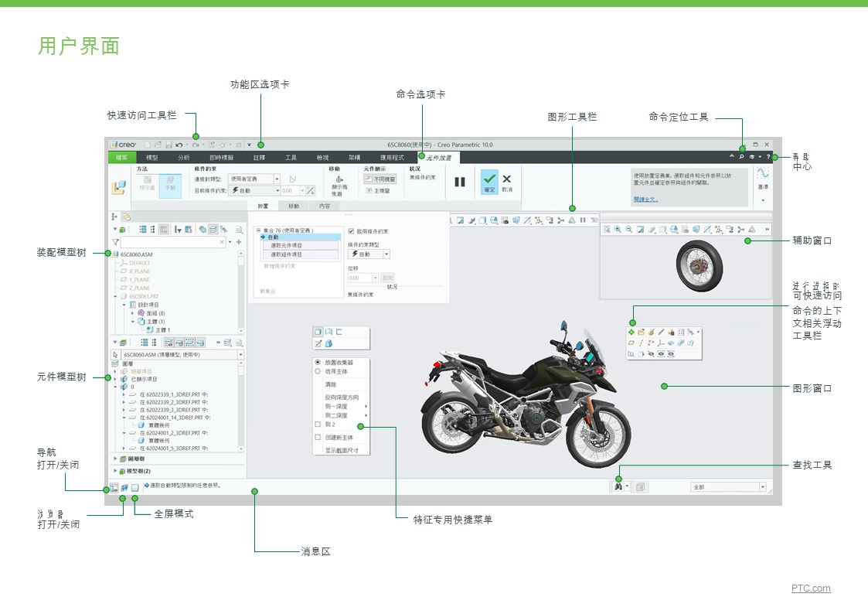Image resolution: width=868 pixels, height=614 pixels.
Task: Expand accessory window toolbar overflow chevron
Action: [x=767, y=229]
